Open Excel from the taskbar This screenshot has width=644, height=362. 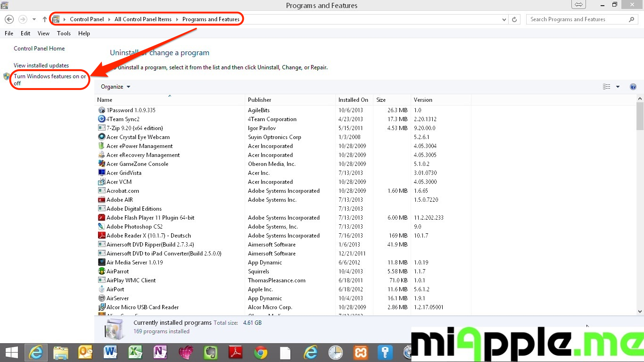click(135, 352)
